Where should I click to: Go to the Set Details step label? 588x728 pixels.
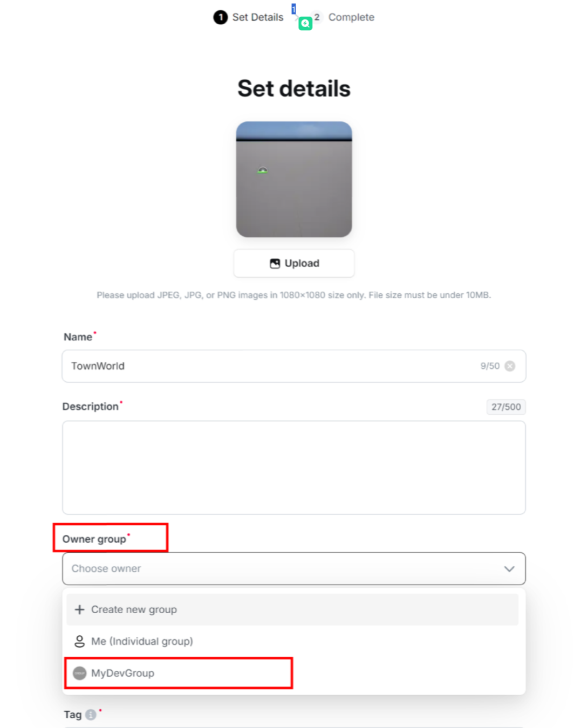[x=258, y=17]
